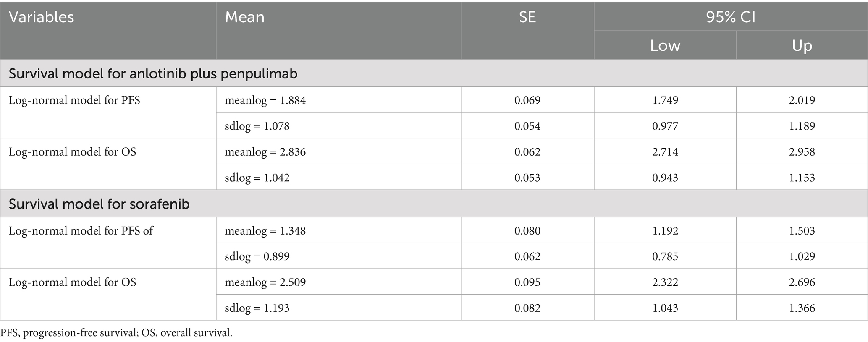Click the sdlog = 1.078 cell
The image size is (868, 342).
(257, 126)
